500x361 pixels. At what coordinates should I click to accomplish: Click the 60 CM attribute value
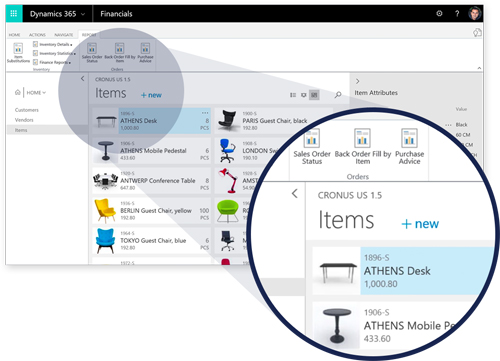click(x=463, y=135)
